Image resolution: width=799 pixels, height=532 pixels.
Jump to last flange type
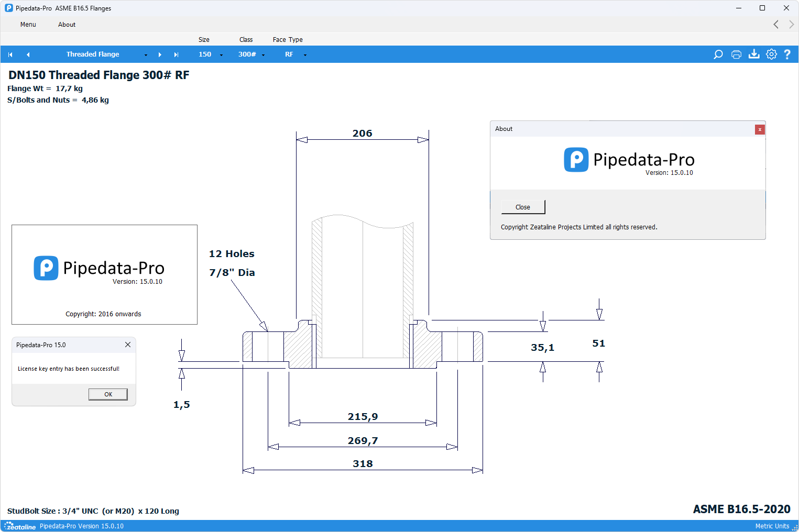click(x=176, y=54)
